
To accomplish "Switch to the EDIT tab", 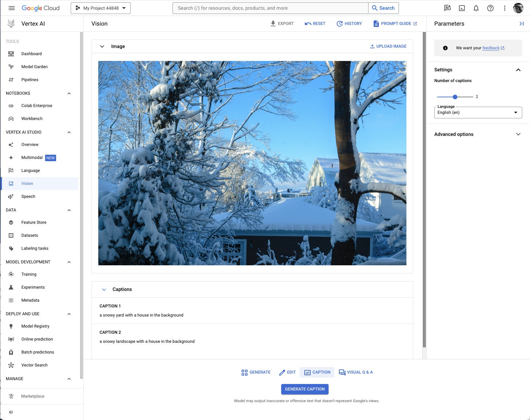I will [287, 372].
